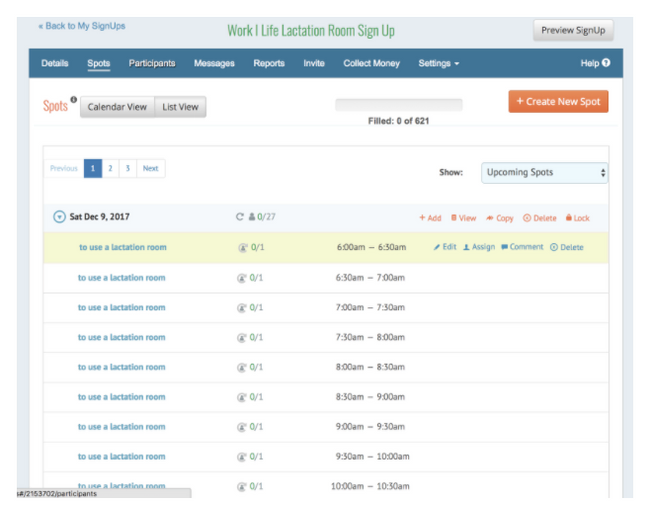Add a spot to Sat Dec 9
650x509 pixels.
pos(430,218)
